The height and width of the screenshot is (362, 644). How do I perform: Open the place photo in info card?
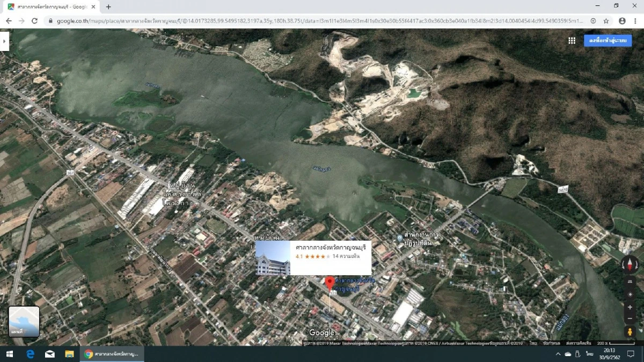pos(273,258)
